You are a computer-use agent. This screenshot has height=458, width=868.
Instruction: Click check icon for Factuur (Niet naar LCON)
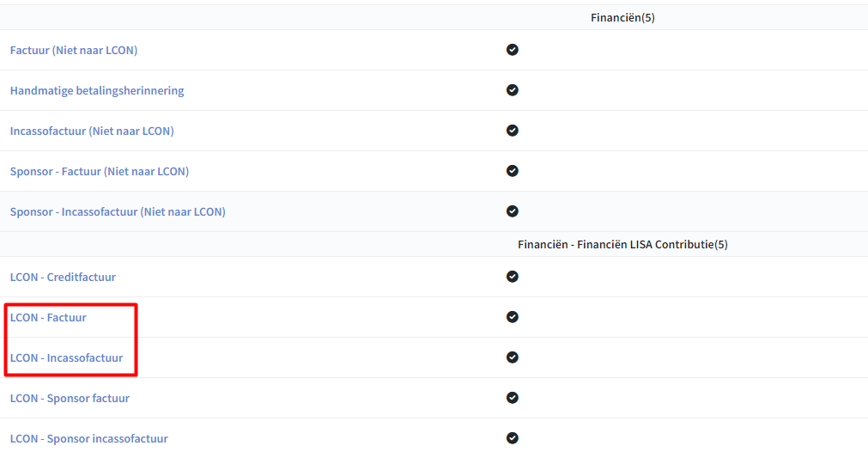tap(513, 50)
